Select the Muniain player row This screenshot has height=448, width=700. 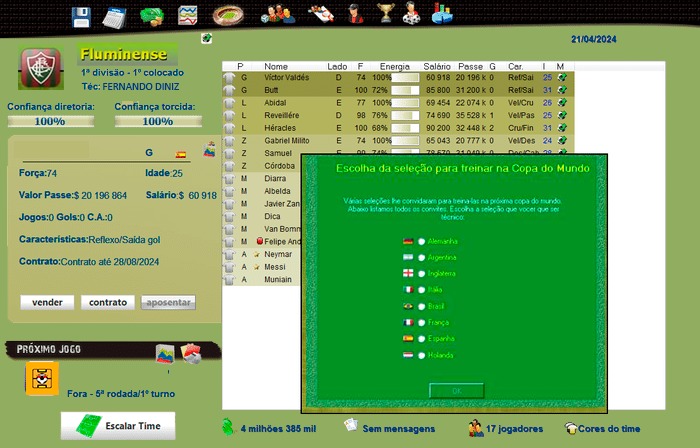[261, 280]
